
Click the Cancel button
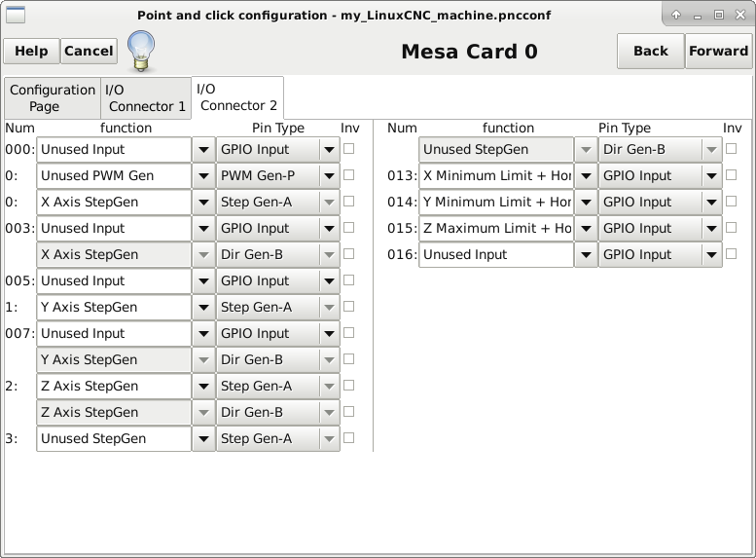tap(89, 52)
